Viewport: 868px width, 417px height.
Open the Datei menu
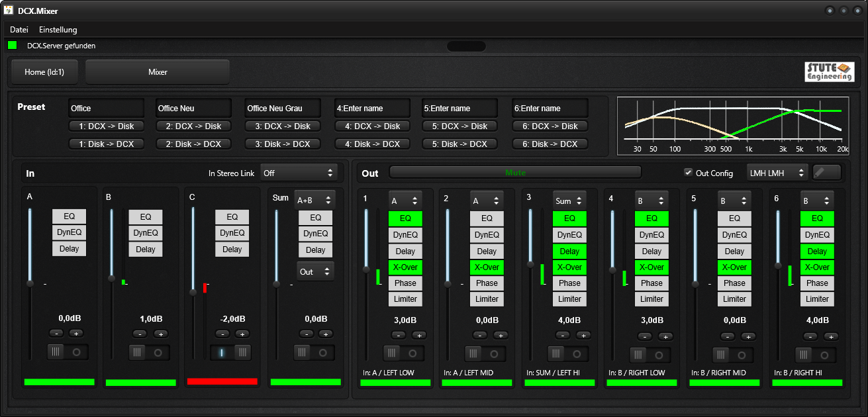(19, 30)
